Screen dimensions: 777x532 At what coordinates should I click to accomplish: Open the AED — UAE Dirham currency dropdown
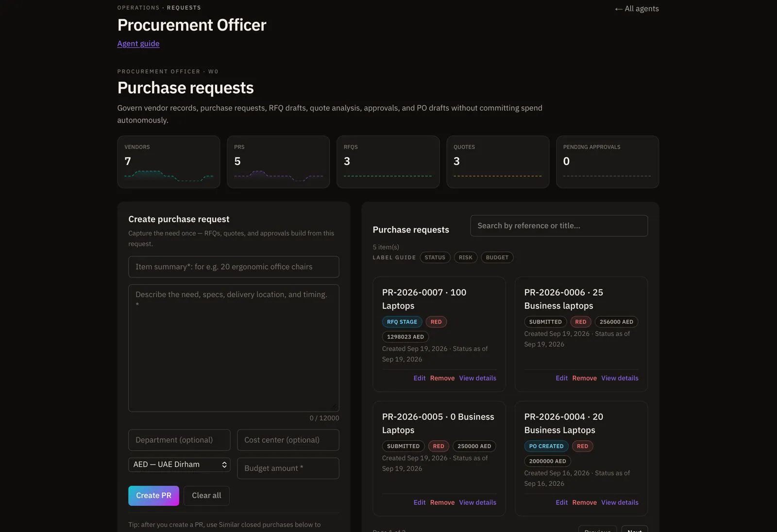pyautogui.click(x=179, y=465)
